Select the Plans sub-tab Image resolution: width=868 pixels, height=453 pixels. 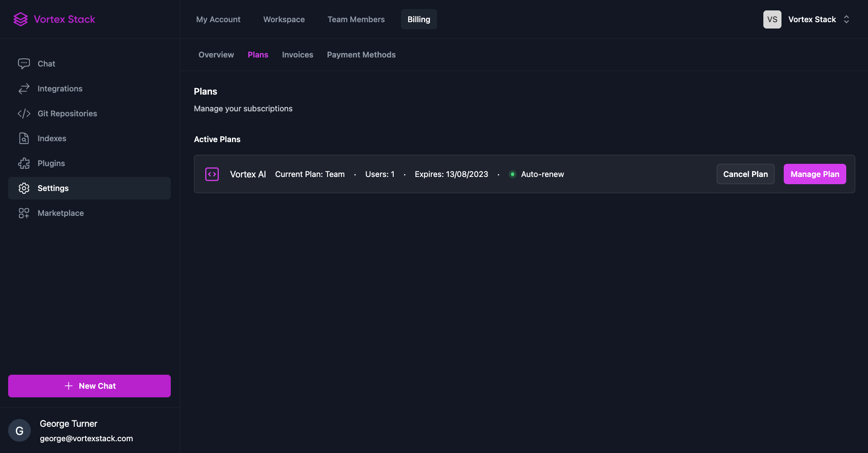click(x=258, y=55)
